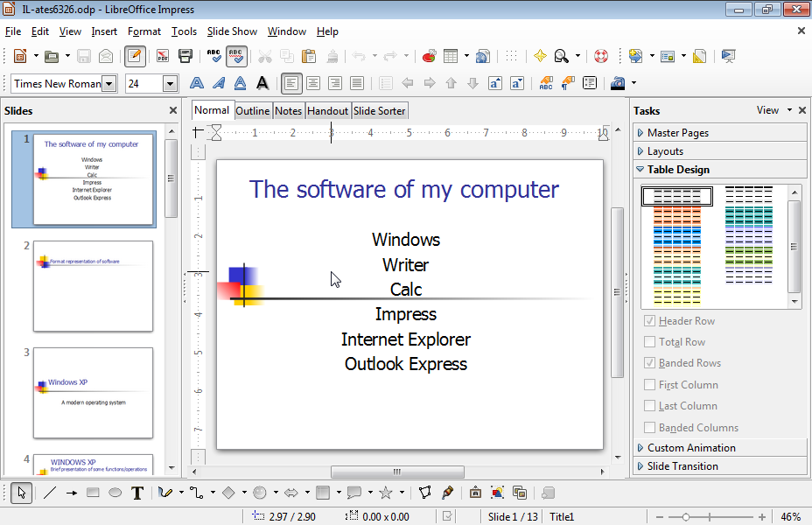Apply Underline text formatting icon
Viewport: 812px width, 525px height.
pyautogui.click(x=241, y=83)
